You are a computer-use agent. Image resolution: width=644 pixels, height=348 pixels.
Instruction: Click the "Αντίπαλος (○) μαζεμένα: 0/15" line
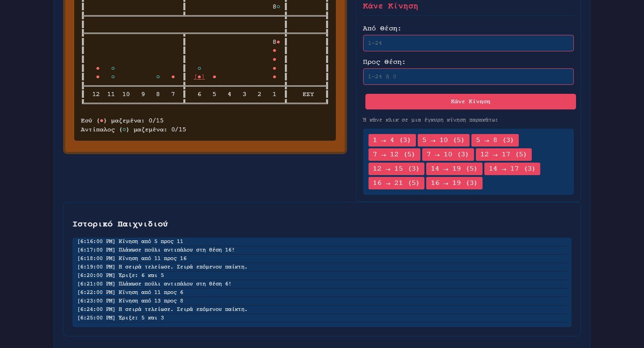pyautogui.click(x=133, y=130)
